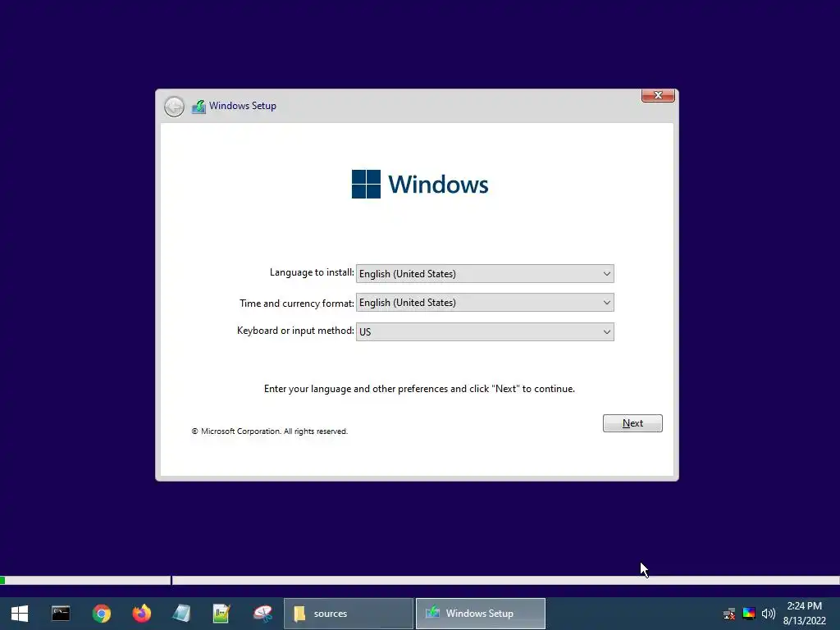Click the colorful display tray icon
This screenshot has height=630, width=840.
point(748,614)
